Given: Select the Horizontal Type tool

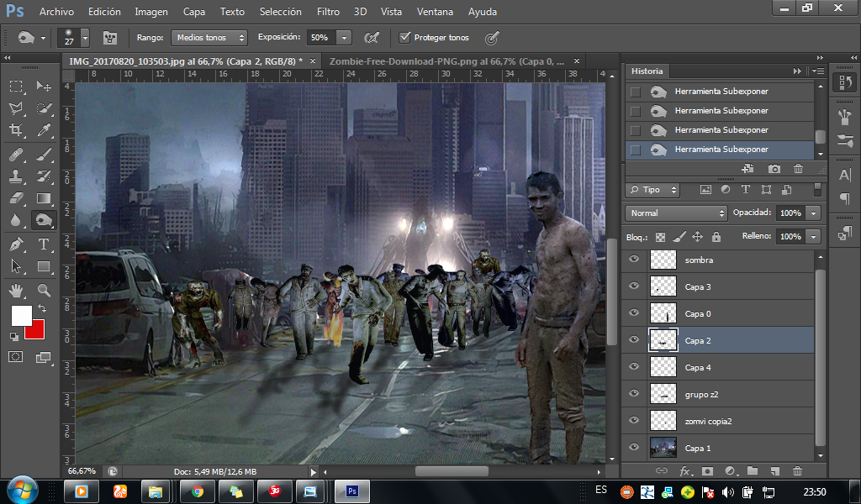Looking at the screenshot, I should click(44, 244).
